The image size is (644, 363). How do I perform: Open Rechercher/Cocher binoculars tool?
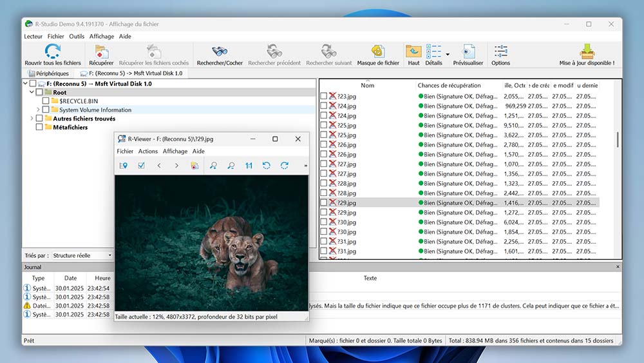click(220, 52)
